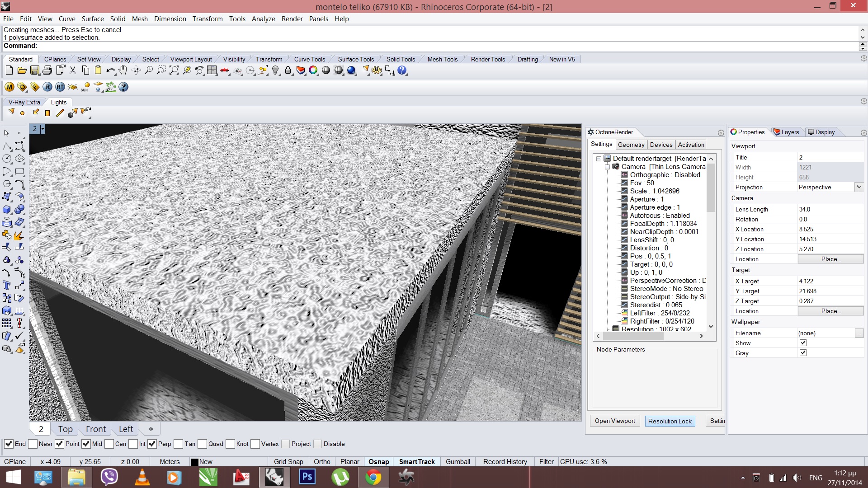Open the viewport title dropdown arrow
Screen dimensions: 868x488
click(42, 129)
